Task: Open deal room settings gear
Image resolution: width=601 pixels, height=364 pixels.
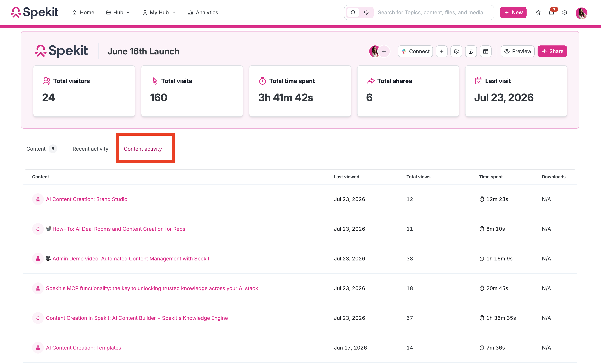Action: point(456,51)
